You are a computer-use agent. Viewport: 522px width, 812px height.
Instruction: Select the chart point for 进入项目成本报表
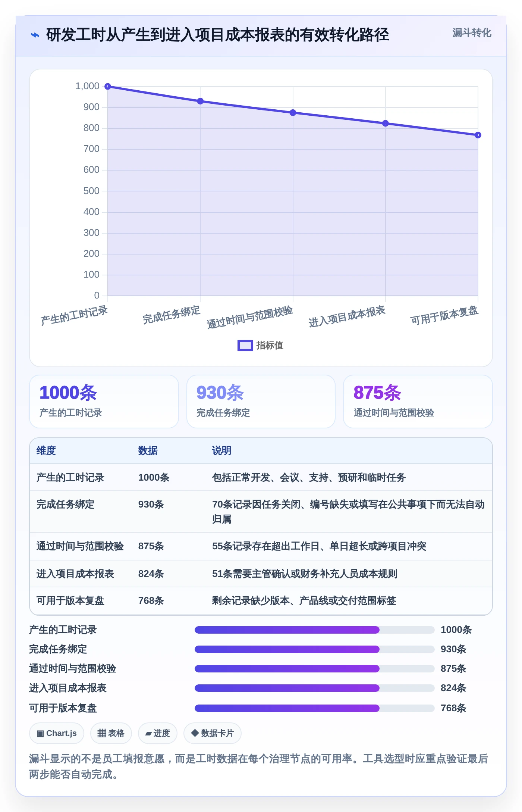(386, 124)
